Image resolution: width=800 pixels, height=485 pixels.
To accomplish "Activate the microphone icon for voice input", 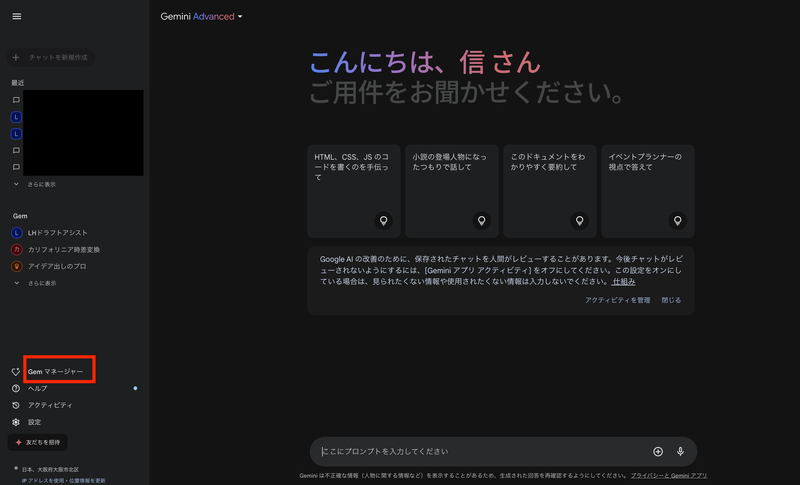I will coord(680,452).
